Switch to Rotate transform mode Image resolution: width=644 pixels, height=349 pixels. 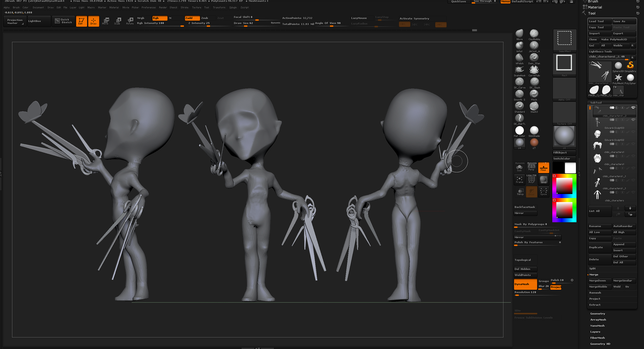(x=130, y=21)
